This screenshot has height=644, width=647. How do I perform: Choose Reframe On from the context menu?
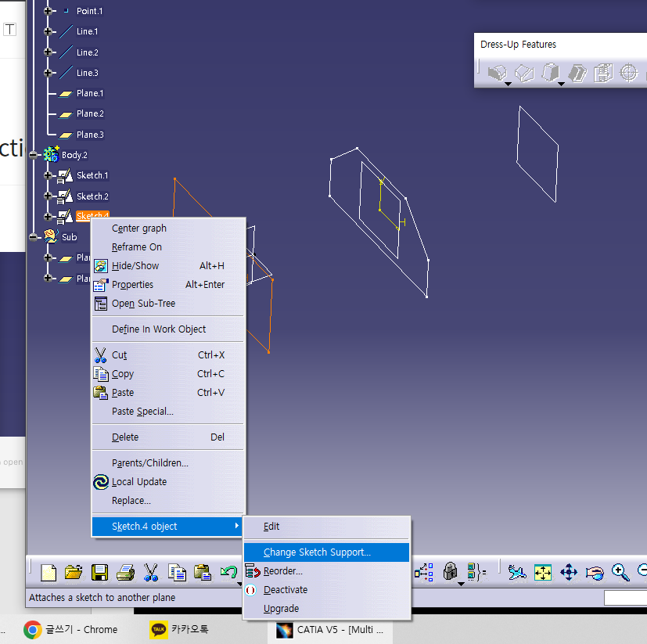click(167, 246)
